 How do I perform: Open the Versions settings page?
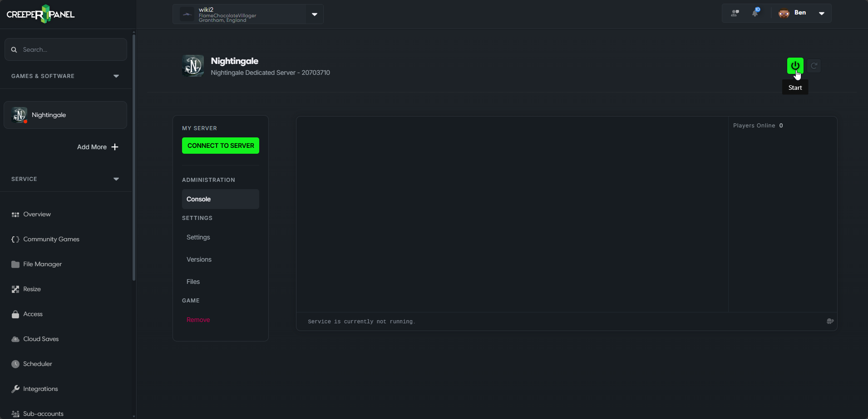[x=199, y=259]
